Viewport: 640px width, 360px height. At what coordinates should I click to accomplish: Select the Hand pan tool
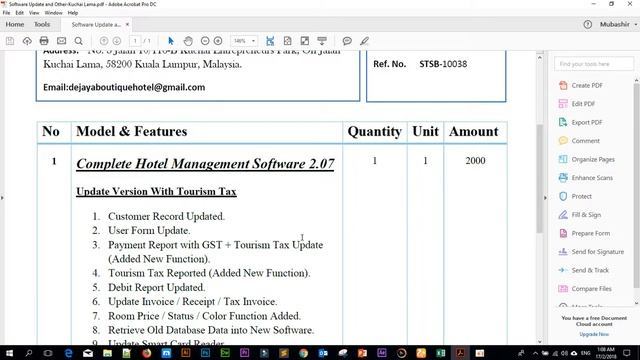(x=188, y=41)
